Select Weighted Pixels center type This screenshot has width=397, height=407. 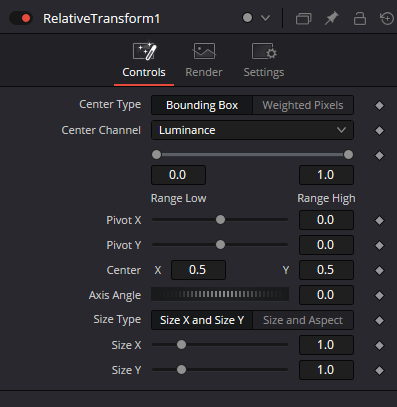click(303, 105)
